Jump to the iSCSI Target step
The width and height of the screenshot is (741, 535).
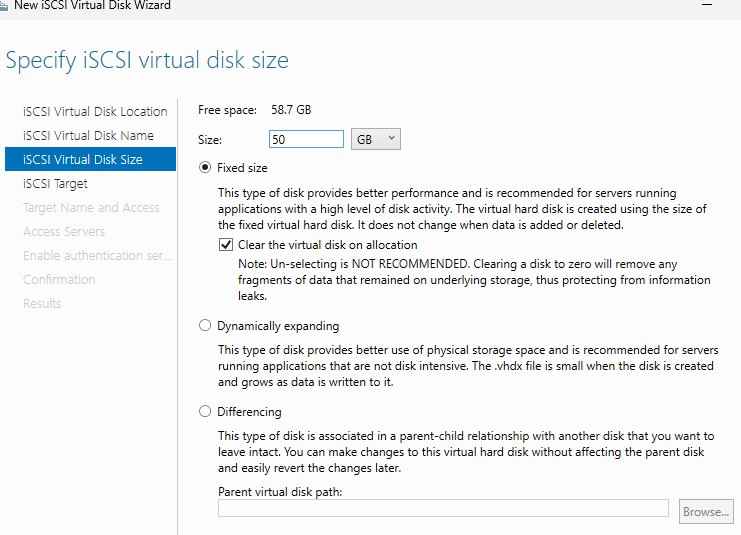click(x=55, y=184)
